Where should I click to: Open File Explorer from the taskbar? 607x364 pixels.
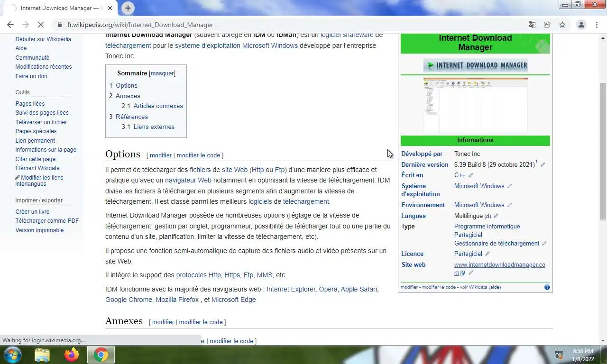[x=42, y=355]
